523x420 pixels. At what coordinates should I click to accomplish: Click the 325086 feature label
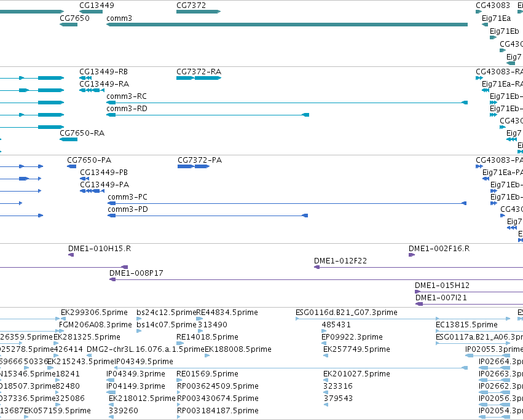coord(70,399)
